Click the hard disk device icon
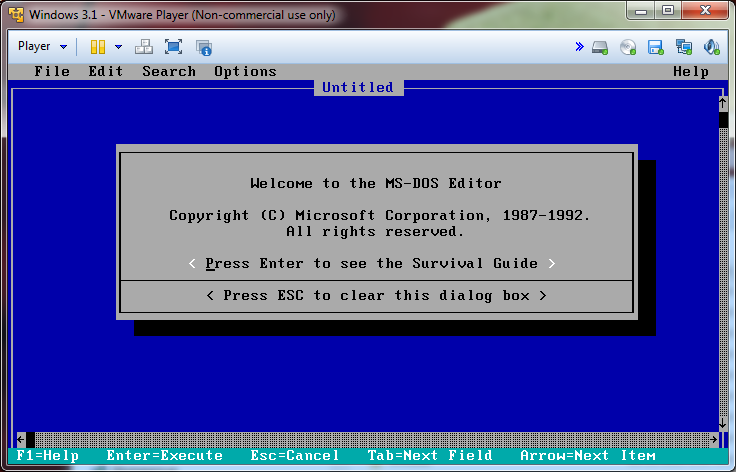The width and height of the screenshot is (736, 472). [600, 47]
